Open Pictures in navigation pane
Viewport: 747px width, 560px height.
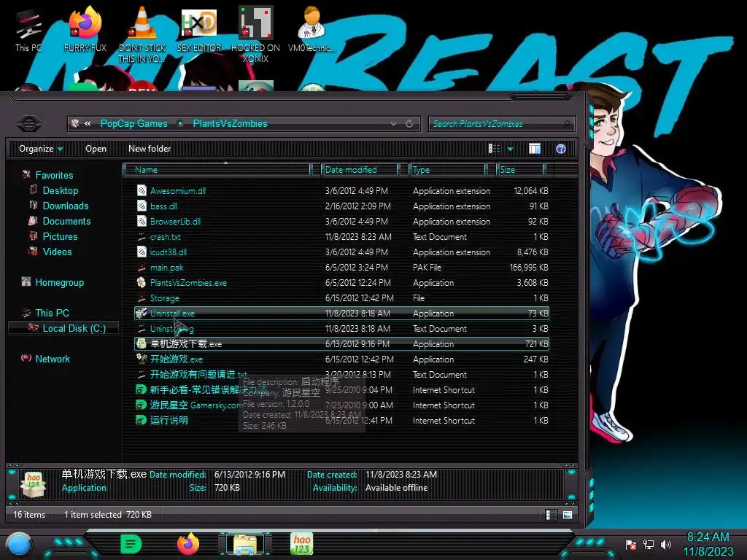click(x=60, y=236)
